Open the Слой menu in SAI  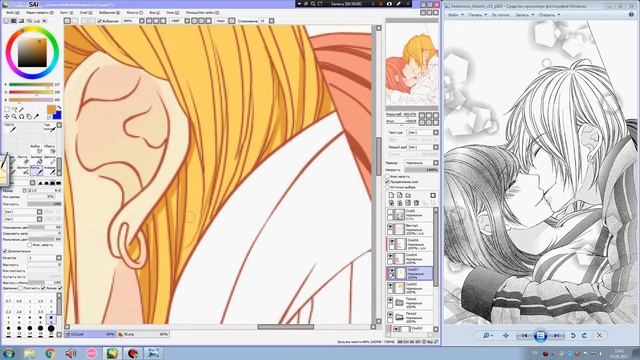[x=85, y=13]
